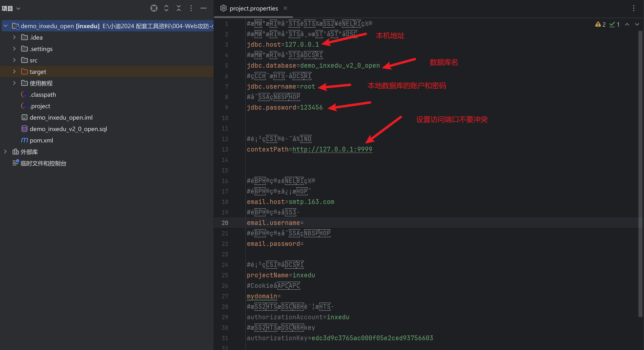
Task: Open the demo_inxedu_v2_0_open.sql file
Action: click(68, 129)
